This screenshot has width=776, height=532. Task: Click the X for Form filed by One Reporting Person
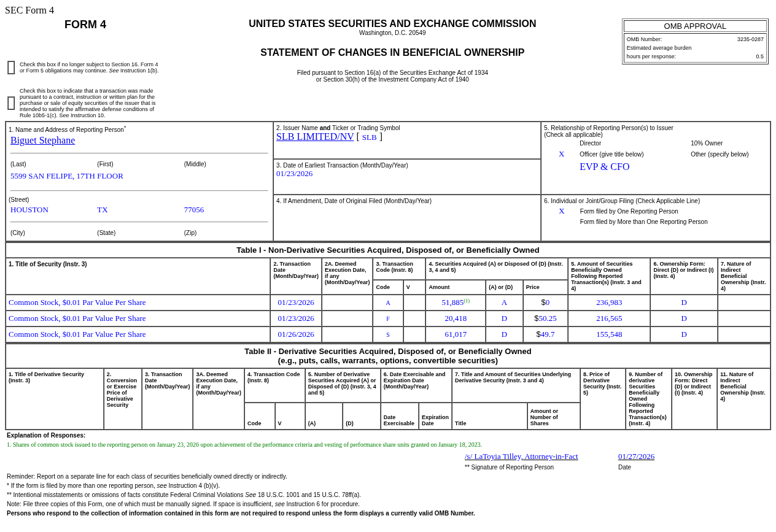[561, 211]
